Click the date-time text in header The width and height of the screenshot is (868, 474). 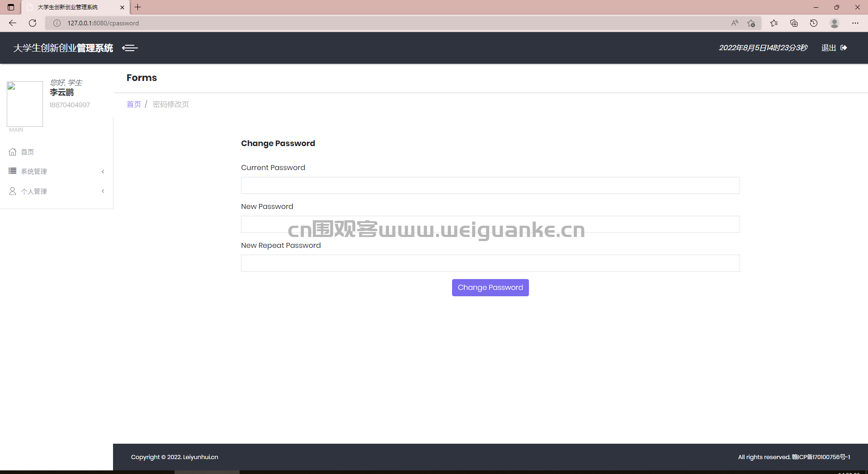(763, 48)
